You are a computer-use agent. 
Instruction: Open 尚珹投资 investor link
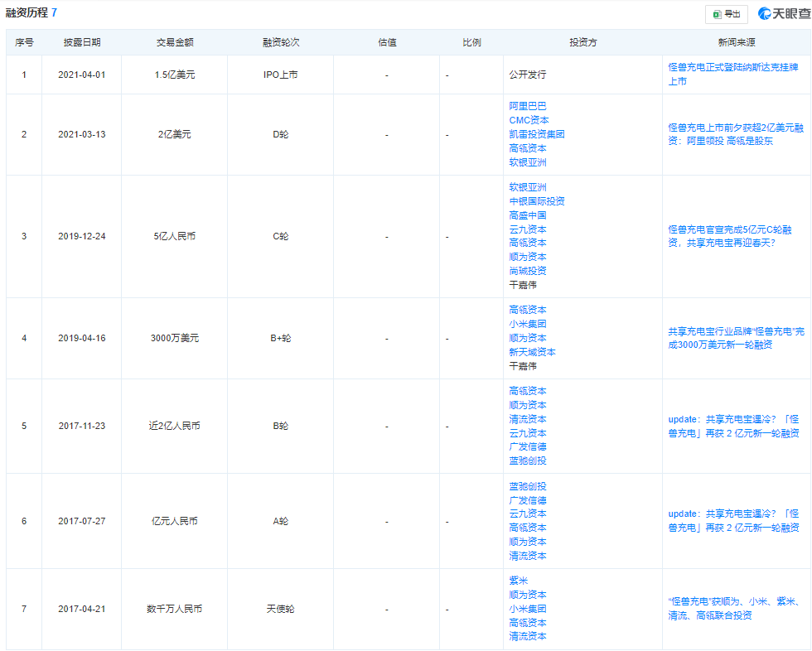(527, 271)
